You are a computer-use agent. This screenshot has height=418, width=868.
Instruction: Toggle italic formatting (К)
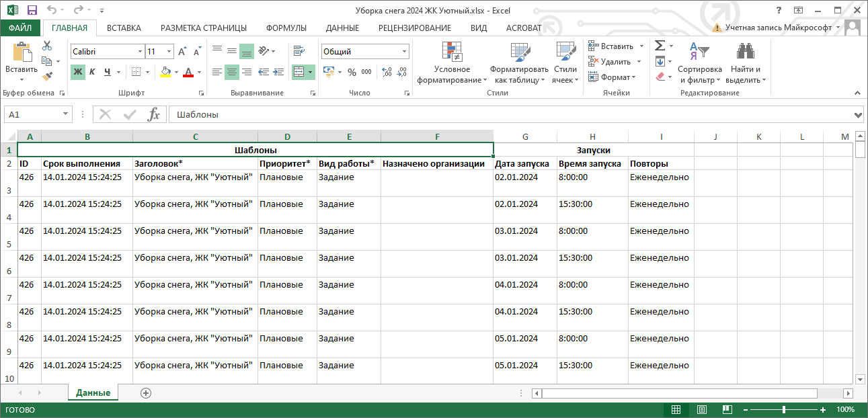93,72
